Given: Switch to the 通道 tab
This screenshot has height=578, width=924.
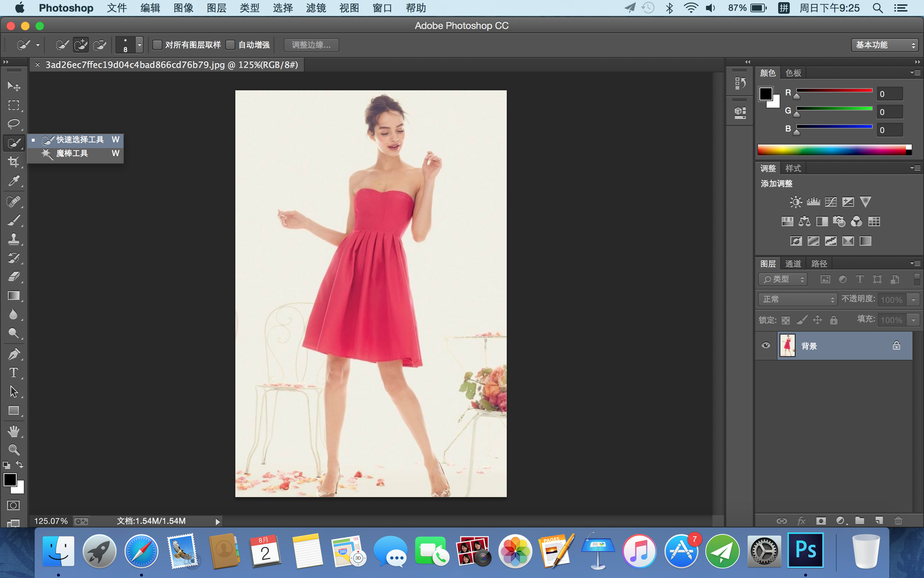Looking at the screenshot, I should [793, 263].
